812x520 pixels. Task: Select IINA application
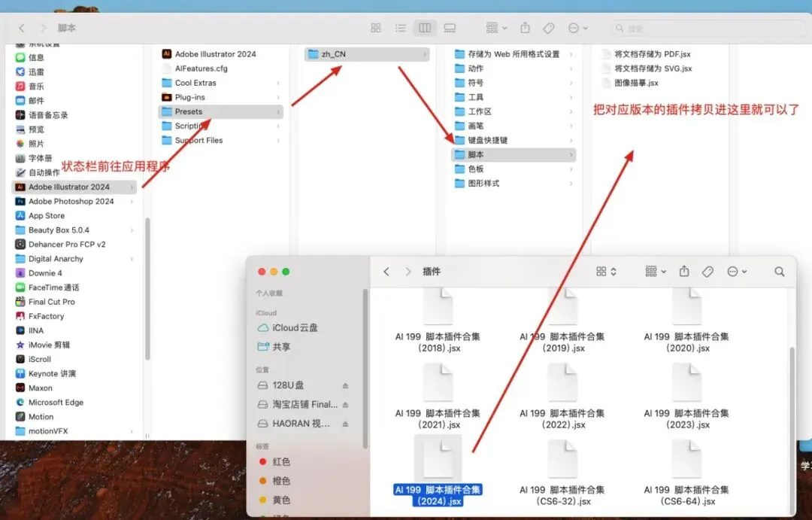click(74, 330)
